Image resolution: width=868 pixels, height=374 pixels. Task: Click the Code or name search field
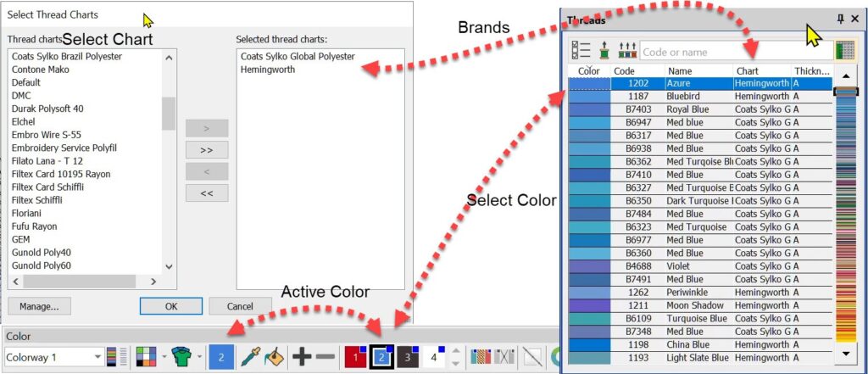point(737,52)
